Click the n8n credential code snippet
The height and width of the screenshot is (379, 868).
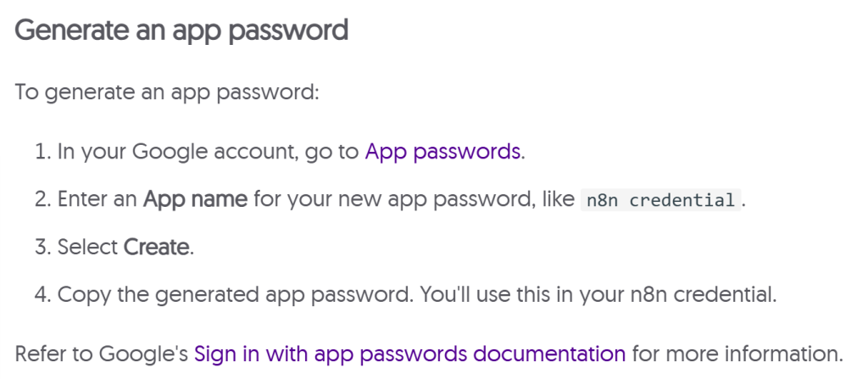coord(660,201)
